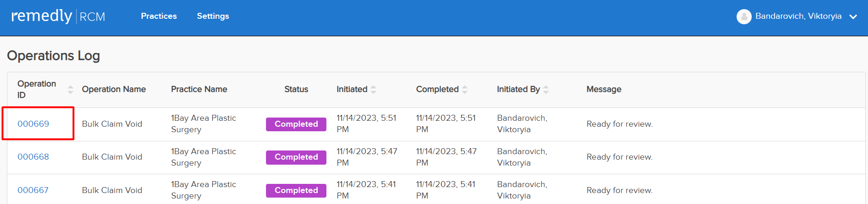868x204 pixels.
Task: Sort by Operation ID column arrows
Action: (x=70, y=89)
